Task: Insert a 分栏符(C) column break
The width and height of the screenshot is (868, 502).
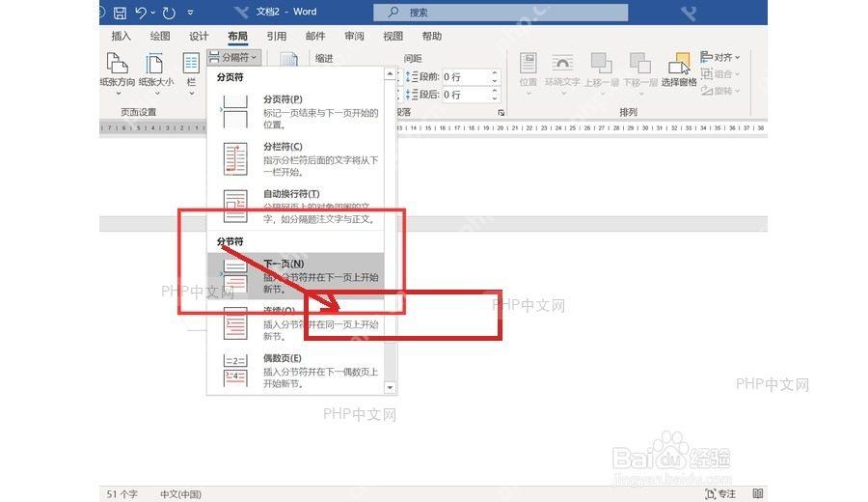Action: (295, 158)
